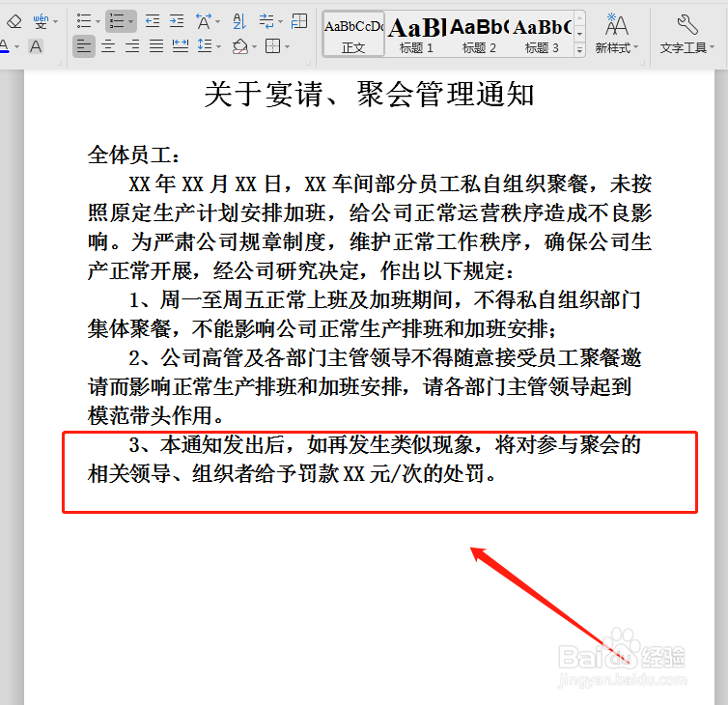
Task: Click the clear formatting eraser icon
Action: click(x=14, y=21)
